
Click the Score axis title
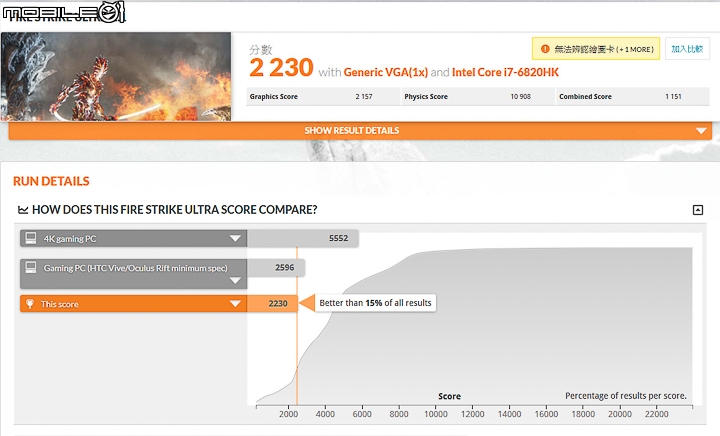[x=450, y=396]
